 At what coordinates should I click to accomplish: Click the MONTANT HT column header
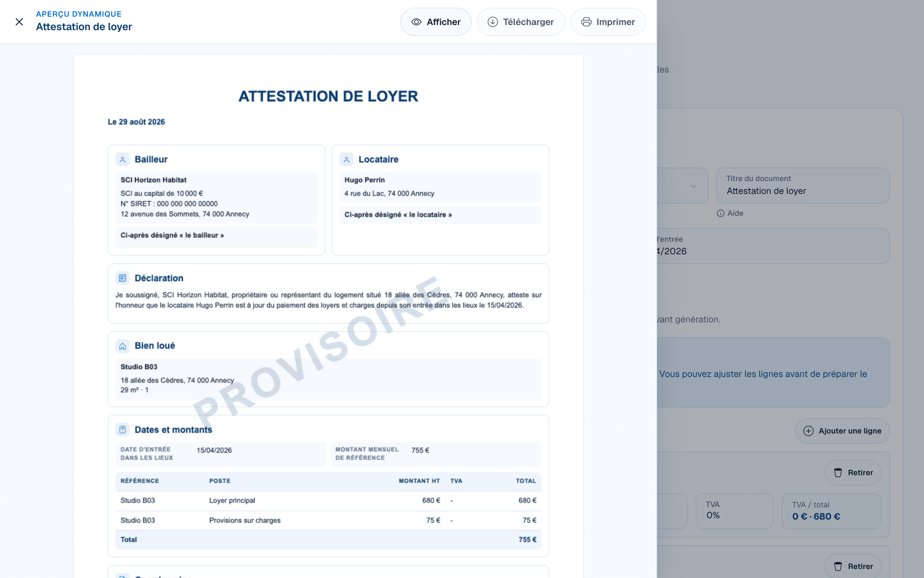pos(419,481)
